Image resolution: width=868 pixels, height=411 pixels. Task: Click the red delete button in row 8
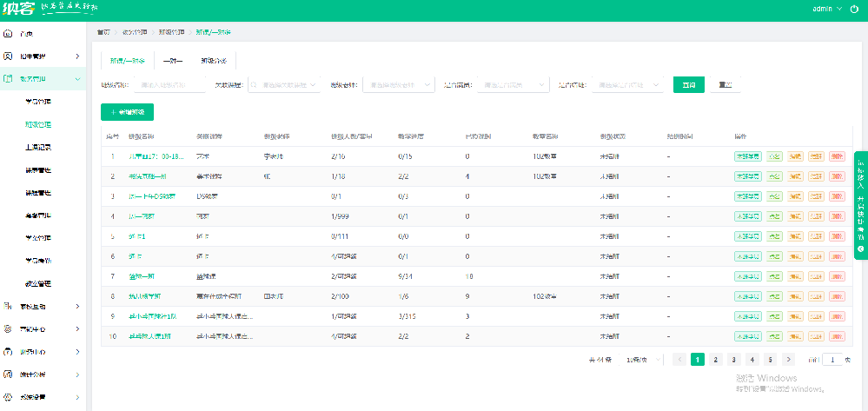[x=837, y=296]
